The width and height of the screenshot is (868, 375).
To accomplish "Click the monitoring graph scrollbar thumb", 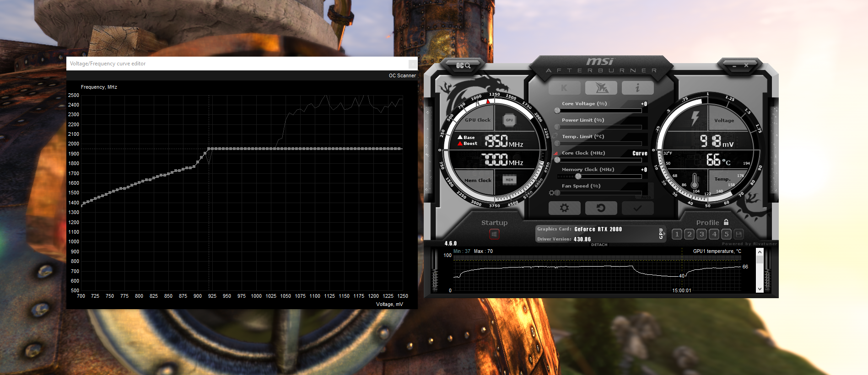I will 760,260.
